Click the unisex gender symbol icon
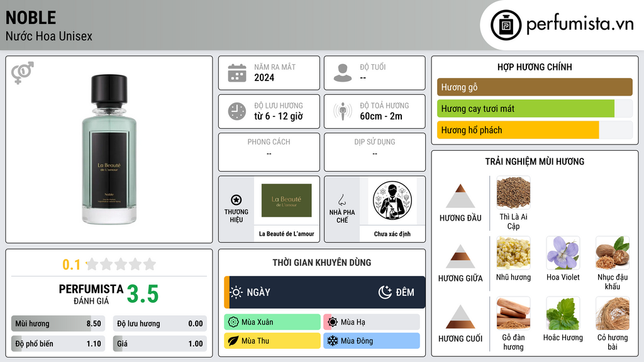The image size is (644, 362). pyautogui.click(x=22, y=73)
